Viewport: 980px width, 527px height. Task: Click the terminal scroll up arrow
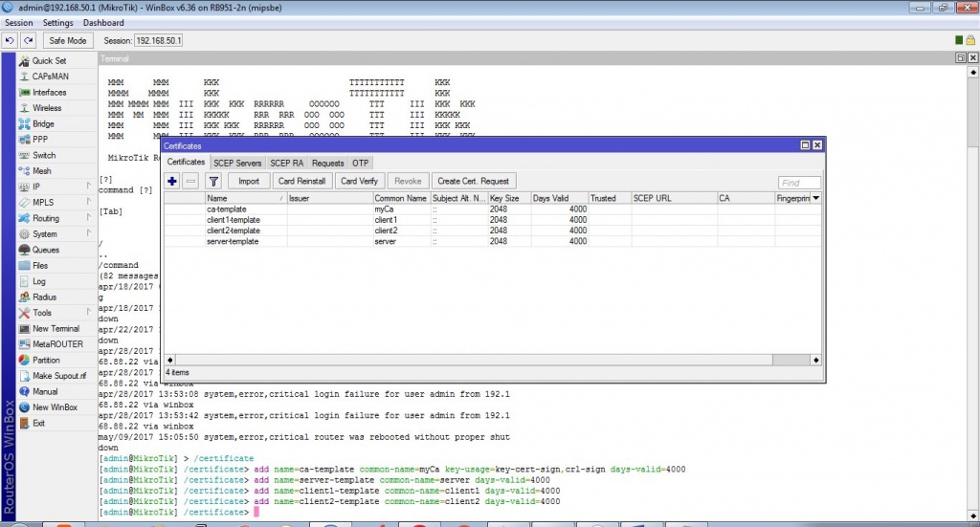(x=973, y=73)
